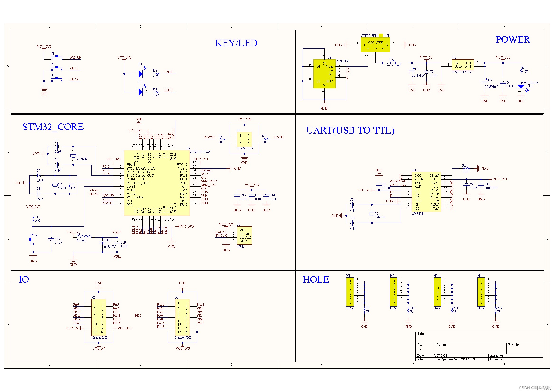Screen dimensions: 555x392
Task: Select mounting hole H2
Action: tap(393, 292)
